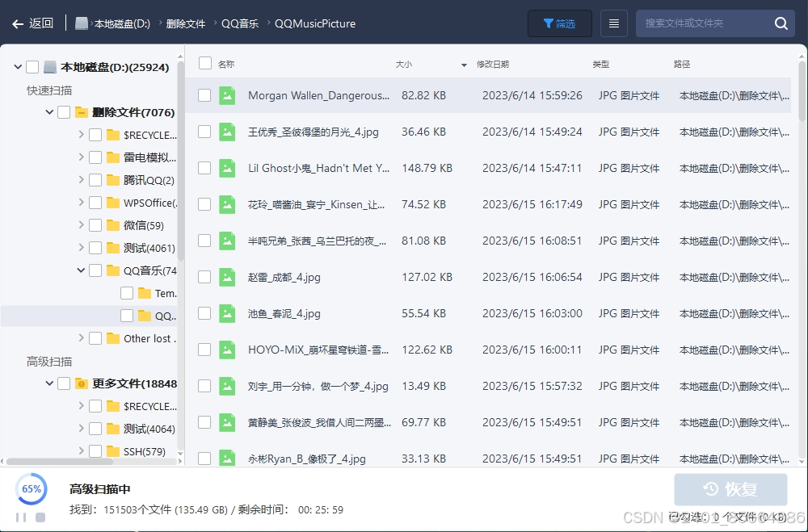Screen dimensions: 808x532
Task: Click the 雷电模拟 folder icon
Action: [x=113, y=157]
